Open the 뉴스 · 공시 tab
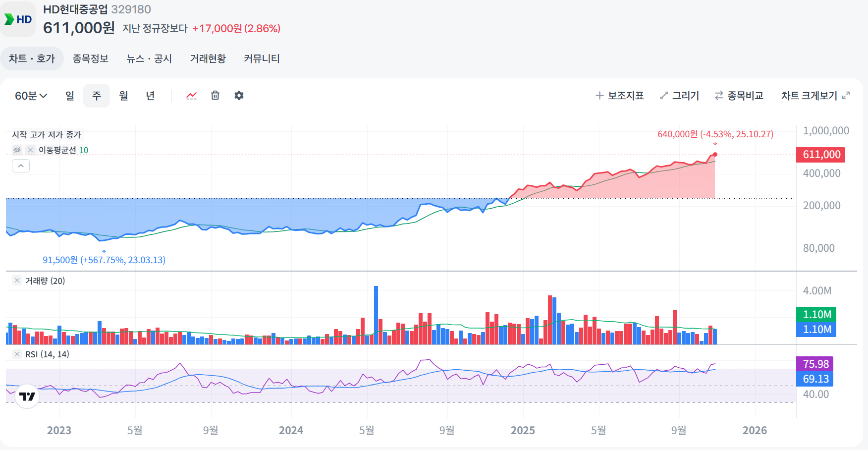Screen dimensions: 868x450 [149, 58]
